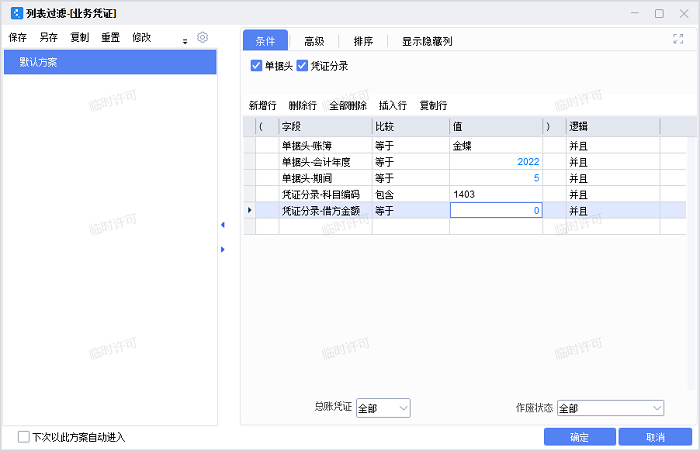
Task: Click the toolbar overflow arrow beside 修改
Action: coord(185,41)
